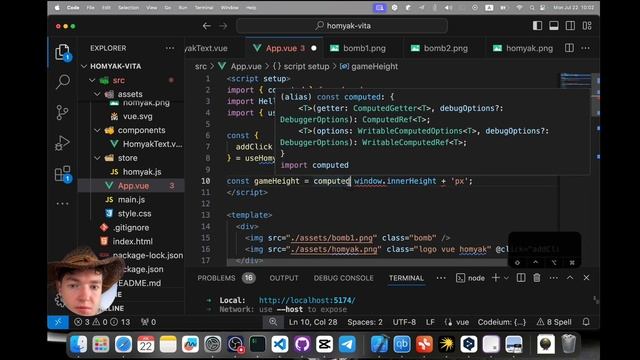Open Run and Debug view
The height and width of the screenshot is (360, 640).
(x=62, y=143)
